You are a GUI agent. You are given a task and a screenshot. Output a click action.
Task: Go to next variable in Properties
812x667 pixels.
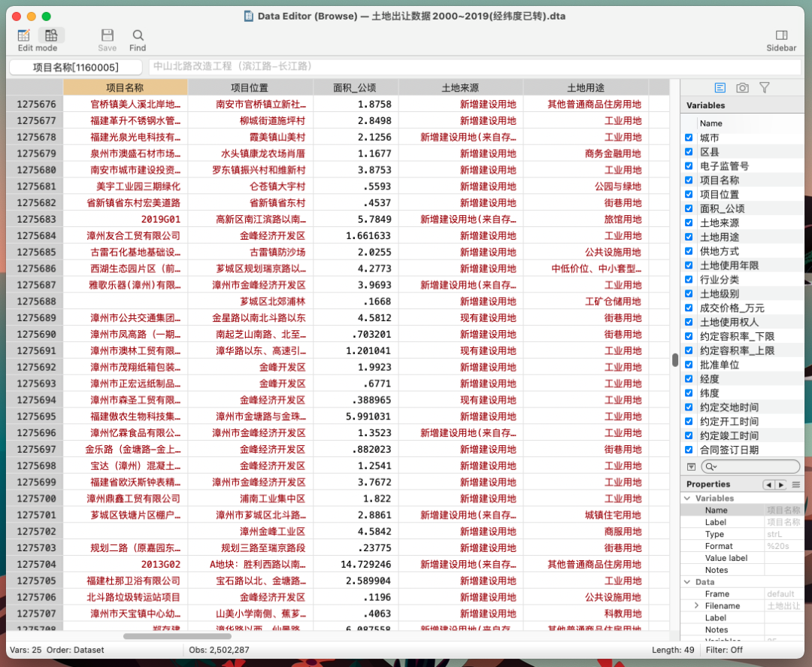tap(781, 485)
